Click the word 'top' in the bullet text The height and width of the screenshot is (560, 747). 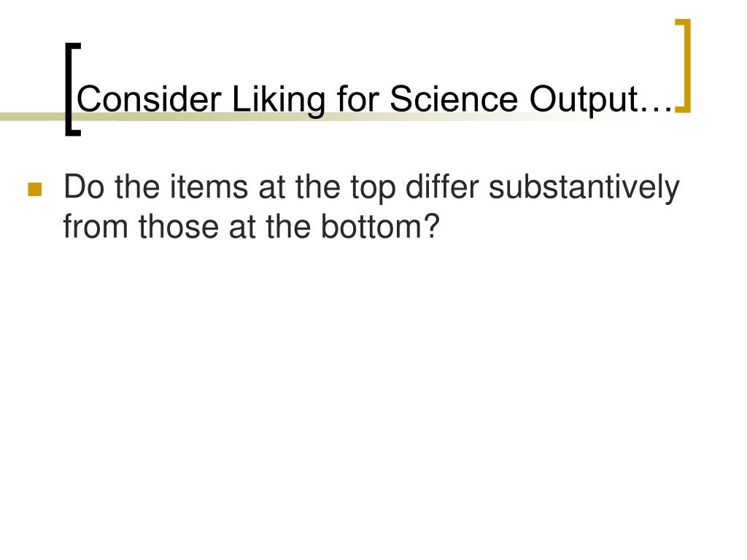[373, 189]
